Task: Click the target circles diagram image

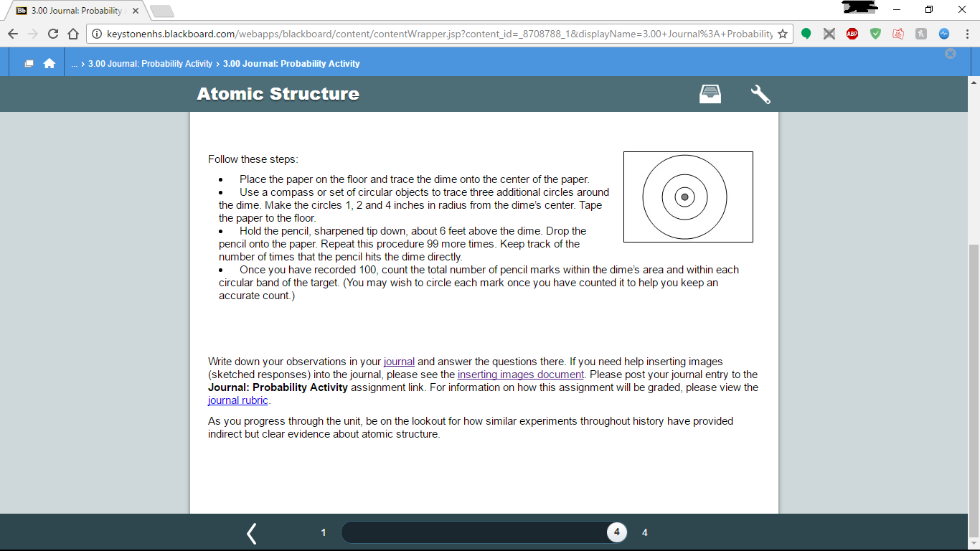Action: pyautogui.click(x=688, y=197)
